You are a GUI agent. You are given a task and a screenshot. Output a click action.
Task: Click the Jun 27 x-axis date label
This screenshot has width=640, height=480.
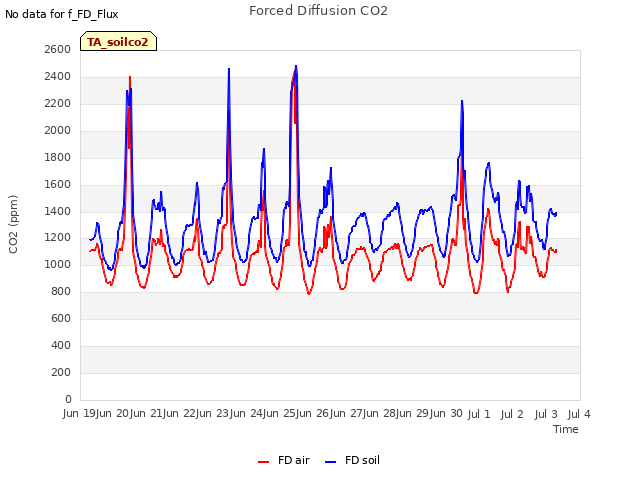coord(347,414)
